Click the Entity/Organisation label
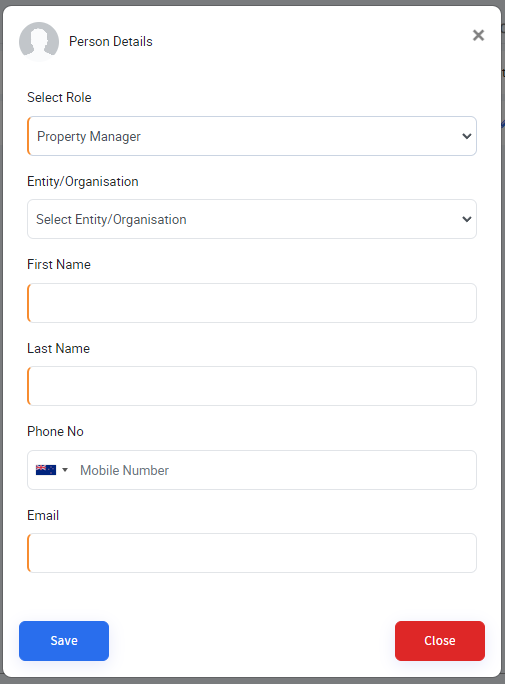The image size is (505, 684). (x=83, y=181)
